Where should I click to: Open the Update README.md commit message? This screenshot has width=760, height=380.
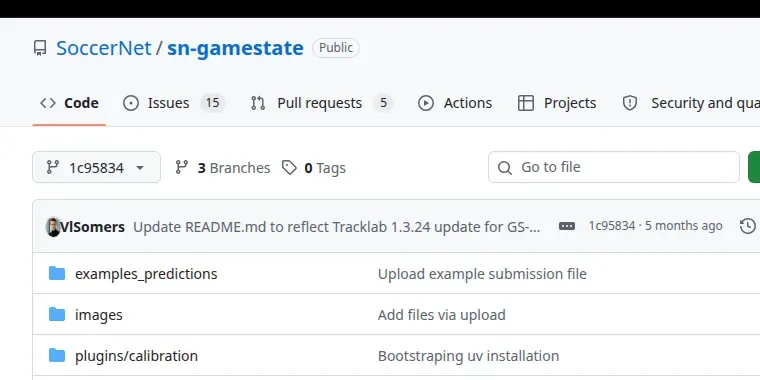(336, 226)
